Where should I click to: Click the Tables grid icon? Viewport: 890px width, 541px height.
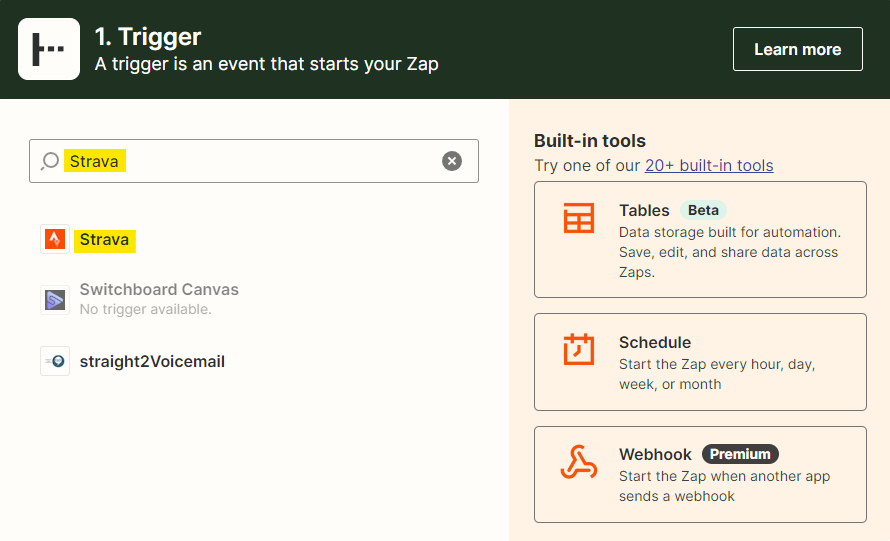pyautogui.click(x=578, y=218)
